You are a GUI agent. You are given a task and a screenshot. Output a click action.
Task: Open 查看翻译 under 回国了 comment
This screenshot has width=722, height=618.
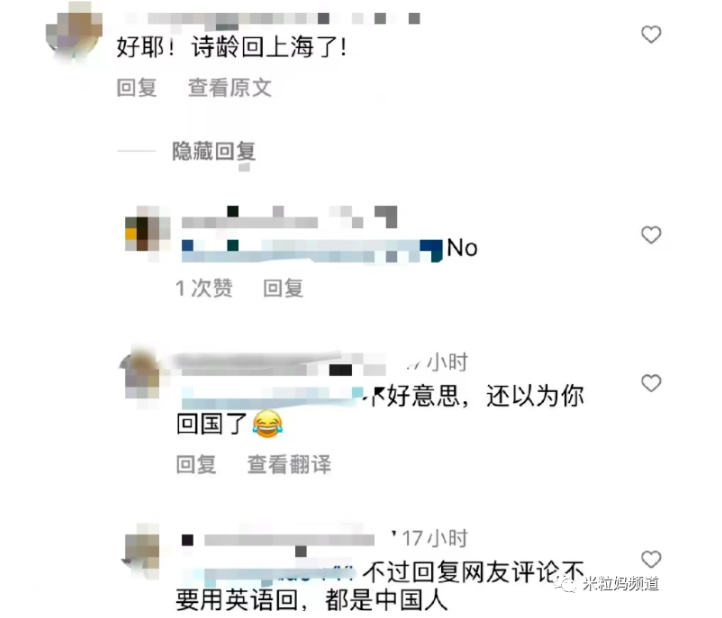289,464
